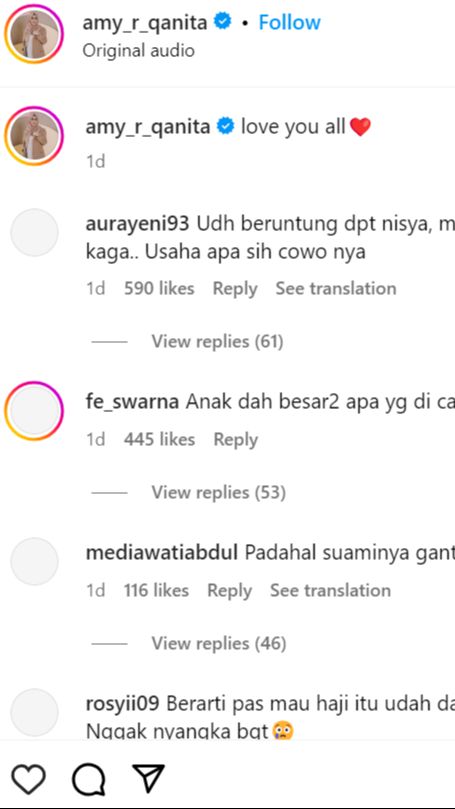The height and width of the screenshot is (809, 455).
Task: View the 445 likes on fe_swarna's comment
Action: pos(159,440)
